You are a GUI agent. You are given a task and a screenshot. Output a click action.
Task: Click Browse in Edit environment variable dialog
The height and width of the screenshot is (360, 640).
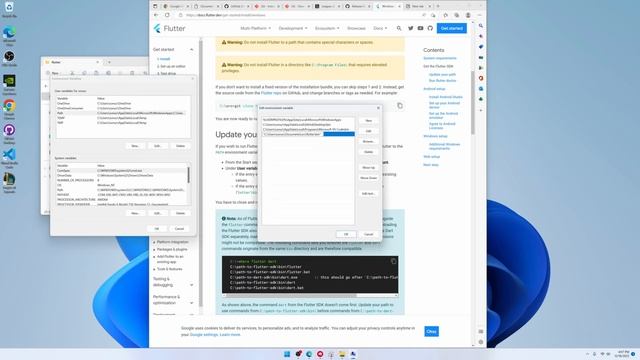[x=368, y=141]
